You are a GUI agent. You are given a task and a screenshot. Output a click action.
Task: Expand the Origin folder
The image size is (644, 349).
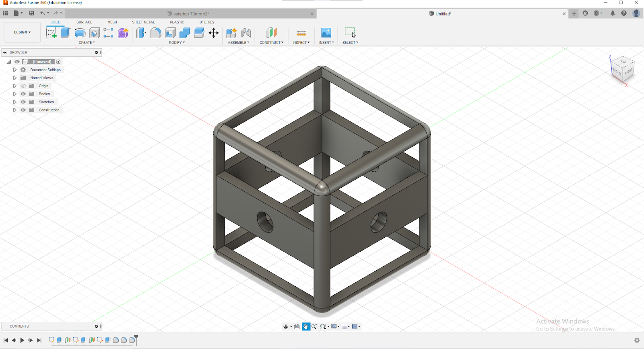[x=15, y=86]
